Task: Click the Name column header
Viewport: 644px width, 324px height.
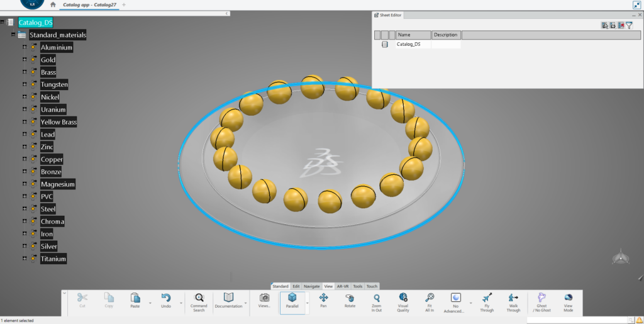Action: [413, 35]
